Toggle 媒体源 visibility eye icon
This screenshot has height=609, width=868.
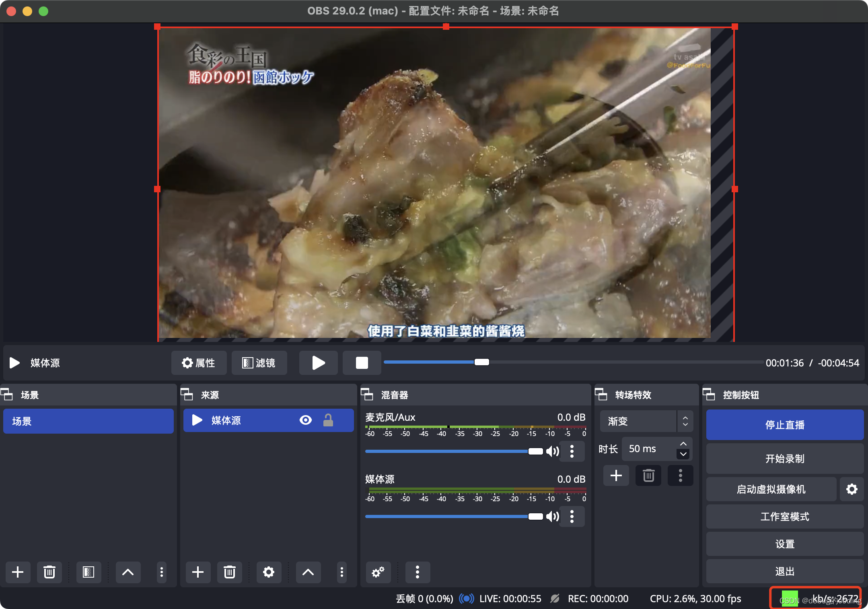(305, 420)
